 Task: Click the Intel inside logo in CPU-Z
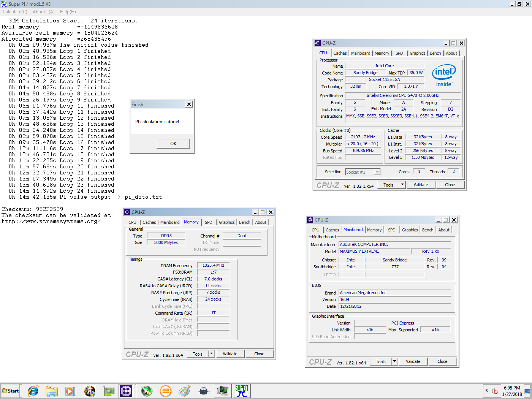(x=444, y=76)
